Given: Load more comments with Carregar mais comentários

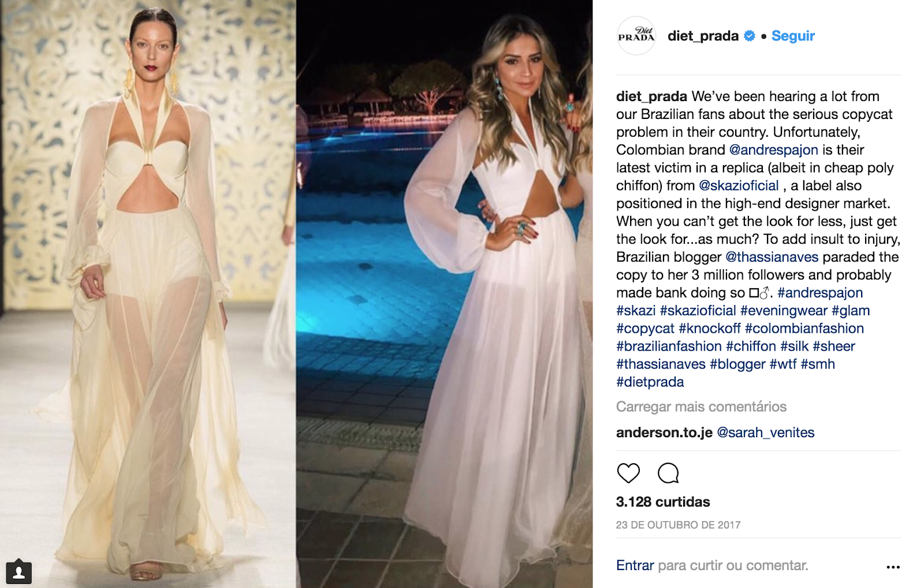Looking at the screenshot, I should (x=701, y=407).
